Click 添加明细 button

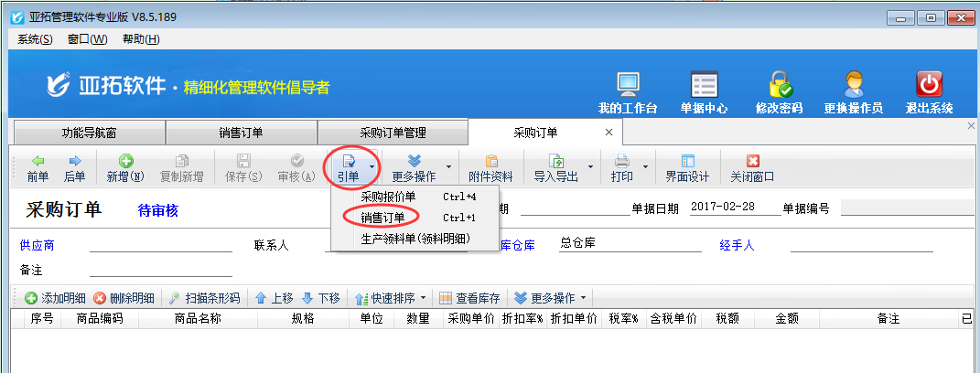click(55, 298)
